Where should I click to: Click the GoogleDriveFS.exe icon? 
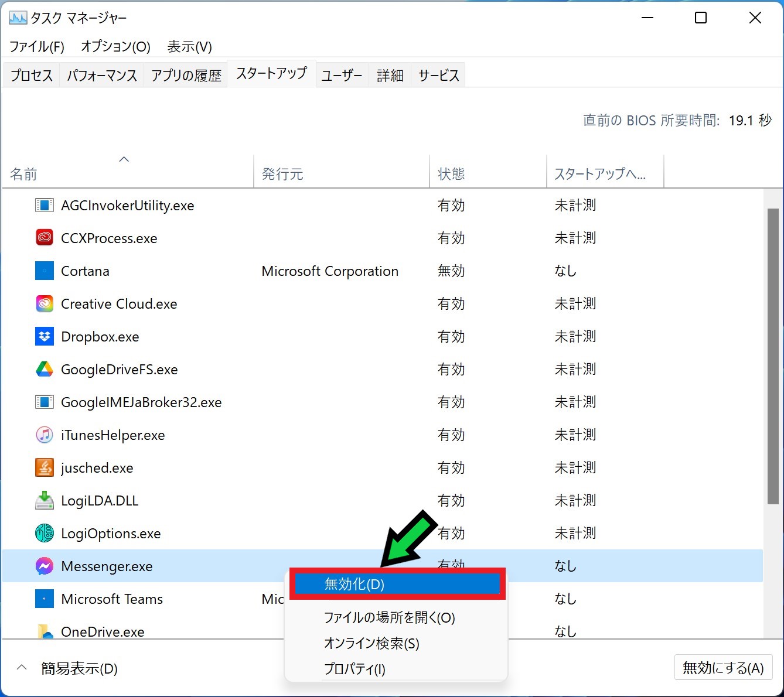click(45, 370)
